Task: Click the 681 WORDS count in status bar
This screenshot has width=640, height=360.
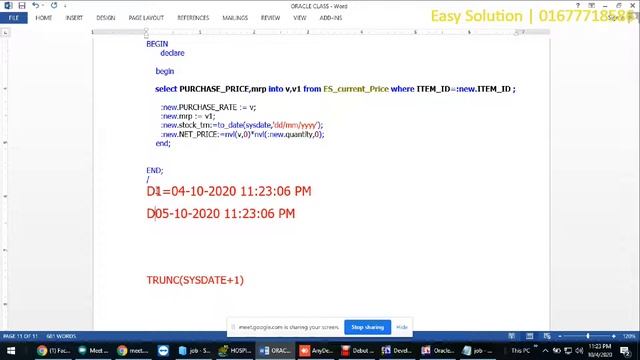Action: pos(61,336)
